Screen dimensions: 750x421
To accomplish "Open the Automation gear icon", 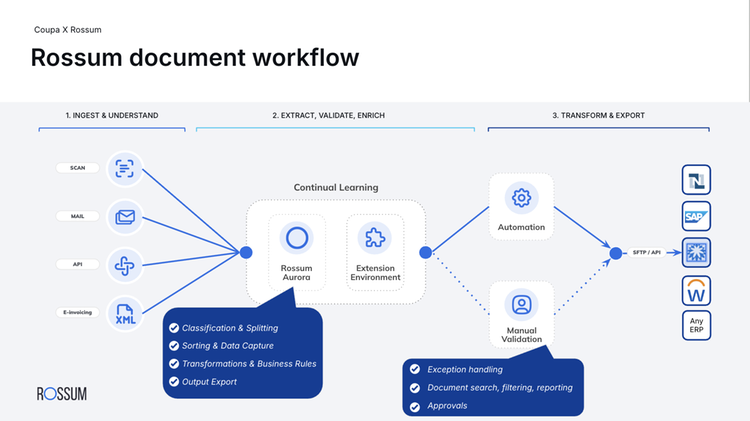I will tap(521, 197).
